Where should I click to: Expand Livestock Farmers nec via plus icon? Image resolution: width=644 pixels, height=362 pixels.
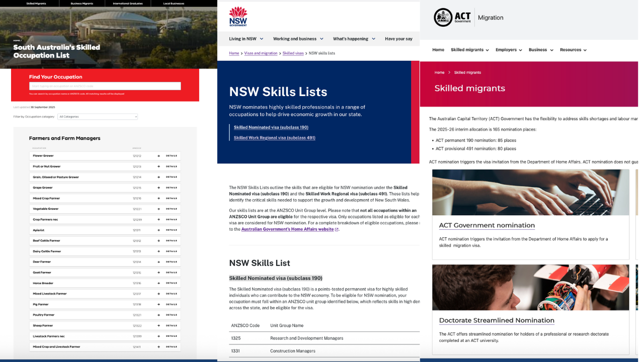pos(158,336)
